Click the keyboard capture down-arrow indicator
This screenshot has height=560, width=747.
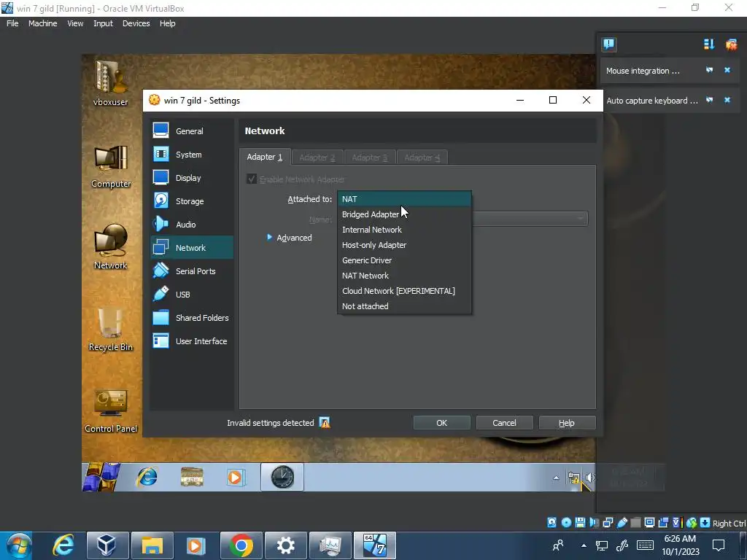click(x=705, y=523)
